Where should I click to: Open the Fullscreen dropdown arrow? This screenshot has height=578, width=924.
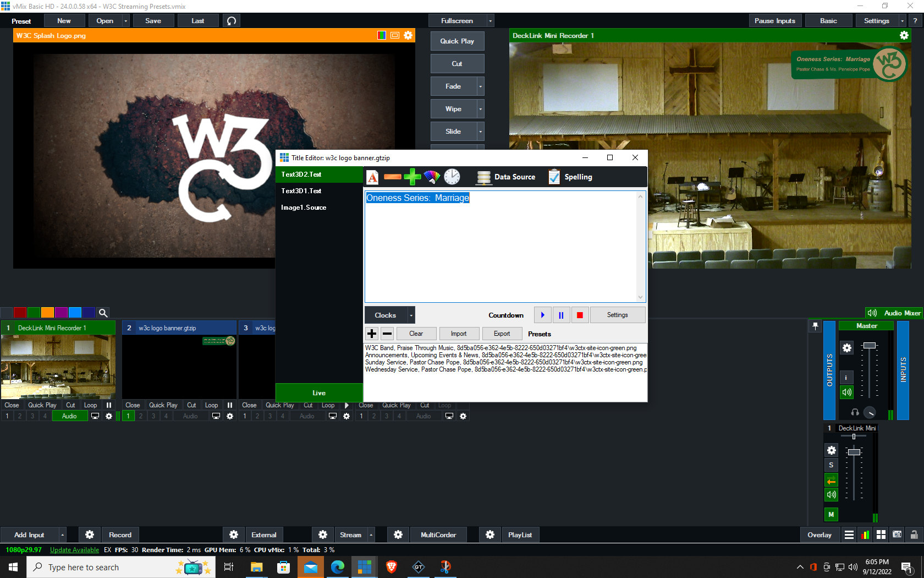pos(490,21)
